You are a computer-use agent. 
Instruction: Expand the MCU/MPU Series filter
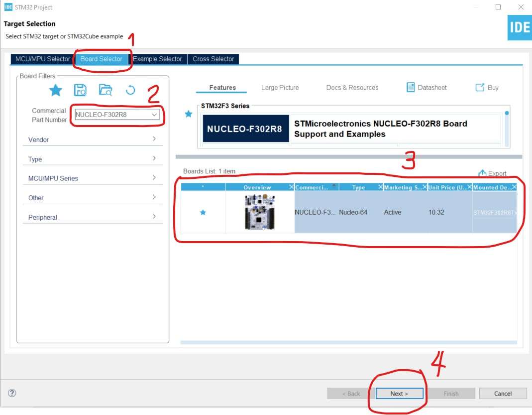[x=93, y=178]
